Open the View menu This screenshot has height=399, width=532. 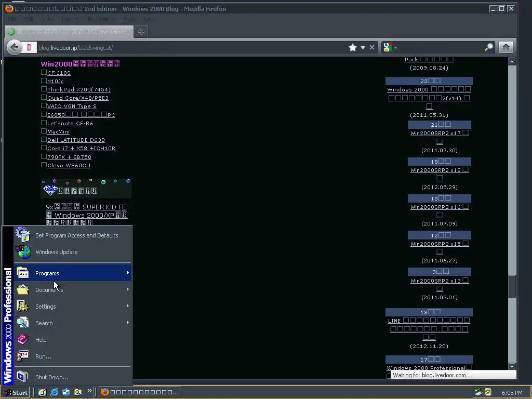48,19
